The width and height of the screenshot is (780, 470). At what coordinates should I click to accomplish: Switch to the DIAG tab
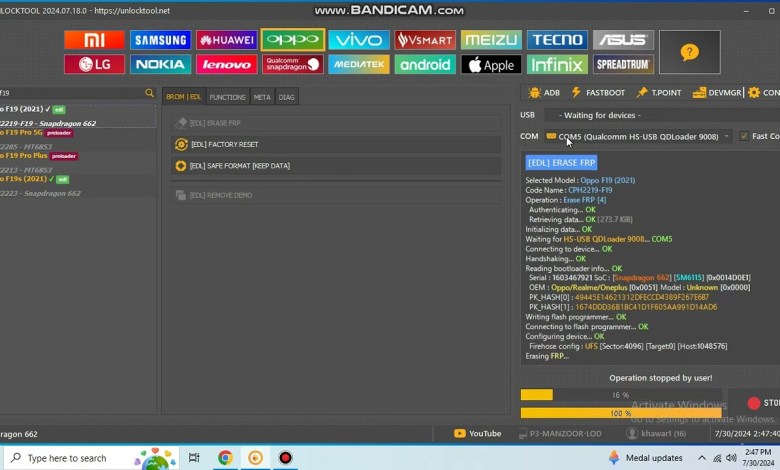coord(287,97)
